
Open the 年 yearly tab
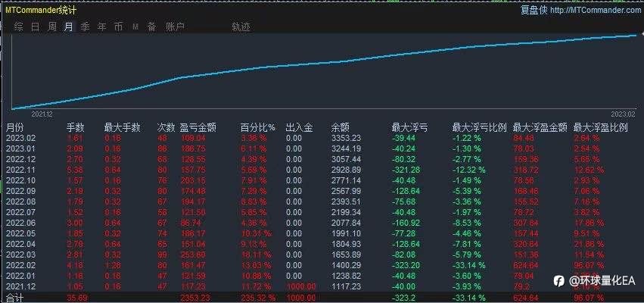pos(102,27)
